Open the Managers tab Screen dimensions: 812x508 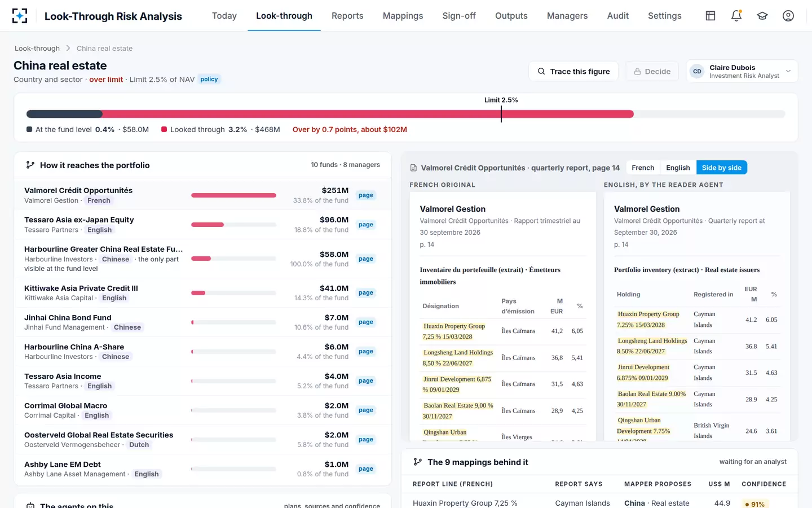[x=567, y=16]
